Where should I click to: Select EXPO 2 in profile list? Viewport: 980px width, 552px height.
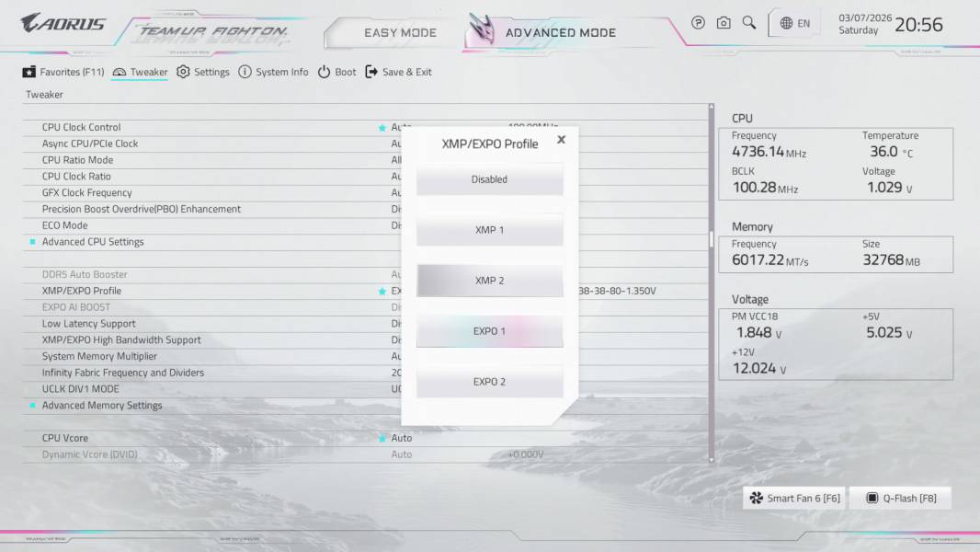click(489, 382)
